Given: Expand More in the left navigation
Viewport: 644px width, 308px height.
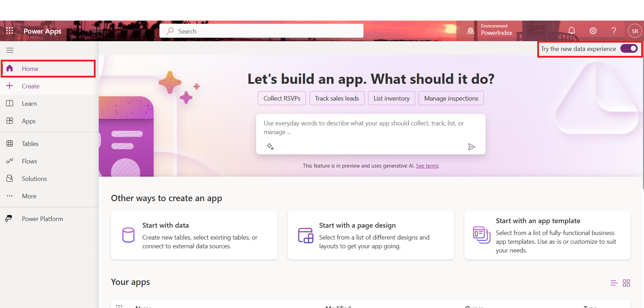Looking at the screenshot, I should click(29, 196).
